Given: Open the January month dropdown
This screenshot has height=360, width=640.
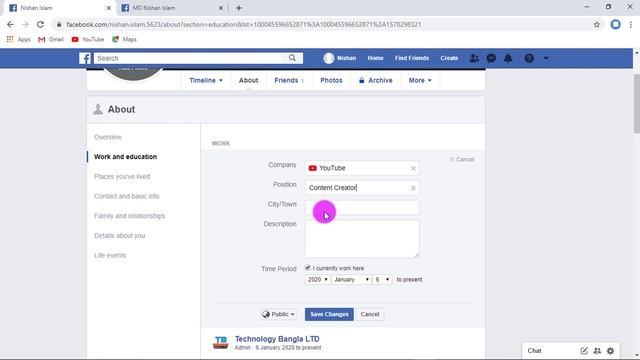Looking at the screenshot, I should pos(351,280).
